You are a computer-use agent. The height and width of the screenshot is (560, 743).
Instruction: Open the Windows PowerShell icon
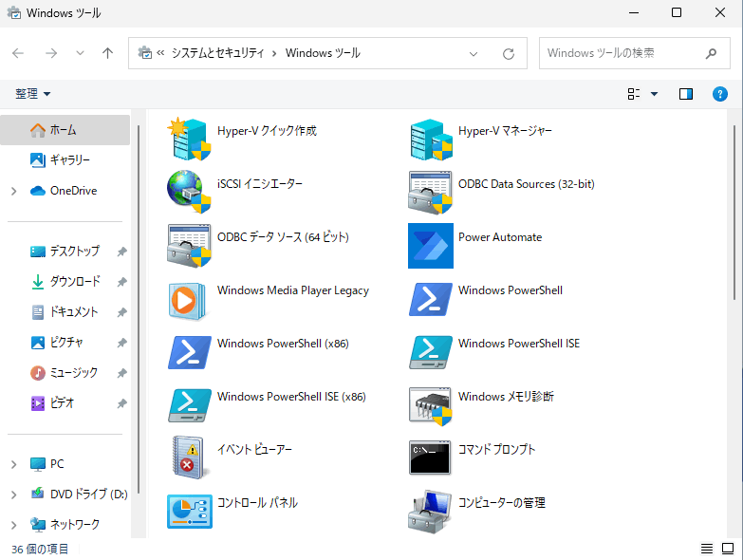(x=431, y=299)
